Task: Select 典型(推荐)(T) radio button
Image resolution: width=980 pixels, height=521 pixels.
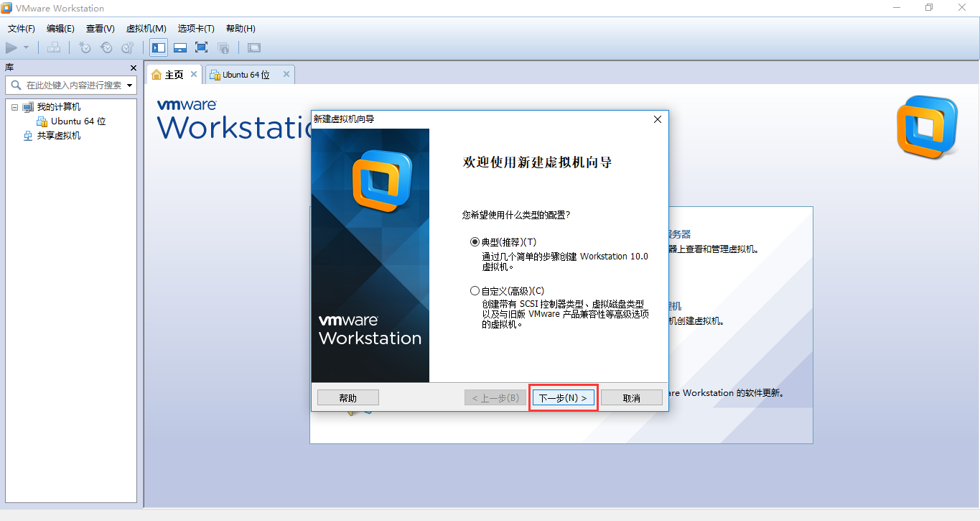Action: [475, 242]
